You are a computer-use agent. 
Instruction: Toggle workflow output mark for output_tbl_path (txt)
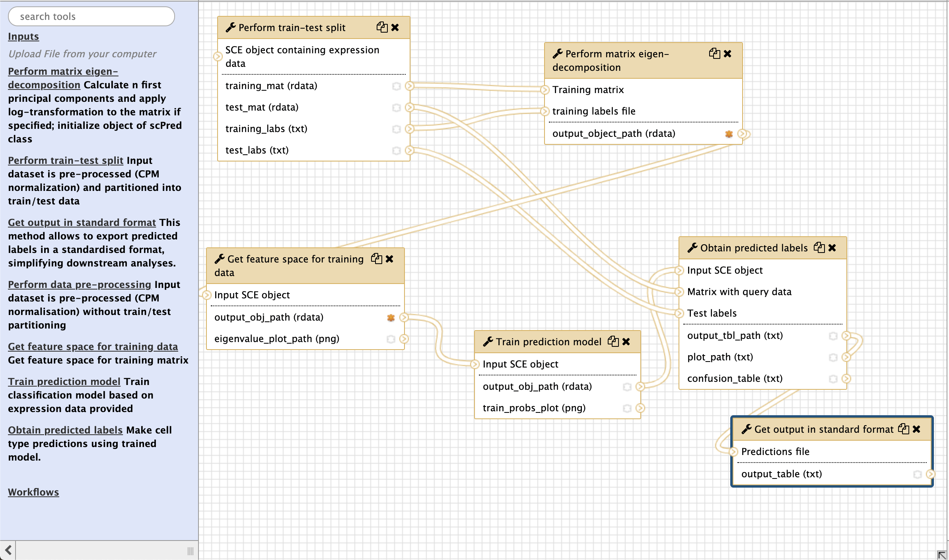tap(833, 336)
